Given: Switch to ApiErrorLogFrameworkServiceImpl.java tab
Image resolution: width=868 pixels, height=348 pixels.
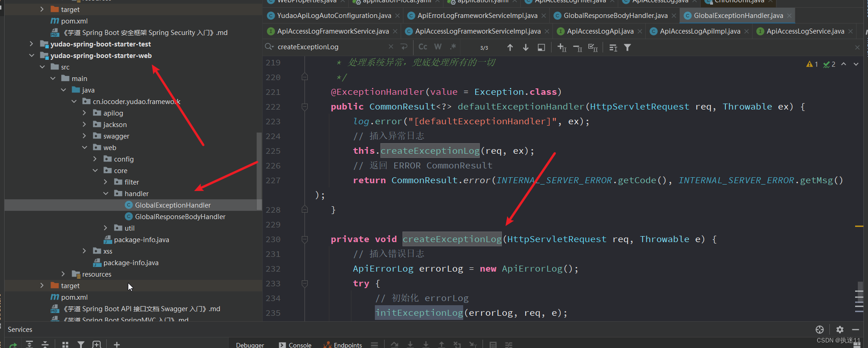Looking at the screenshot, I should (477, 16).
